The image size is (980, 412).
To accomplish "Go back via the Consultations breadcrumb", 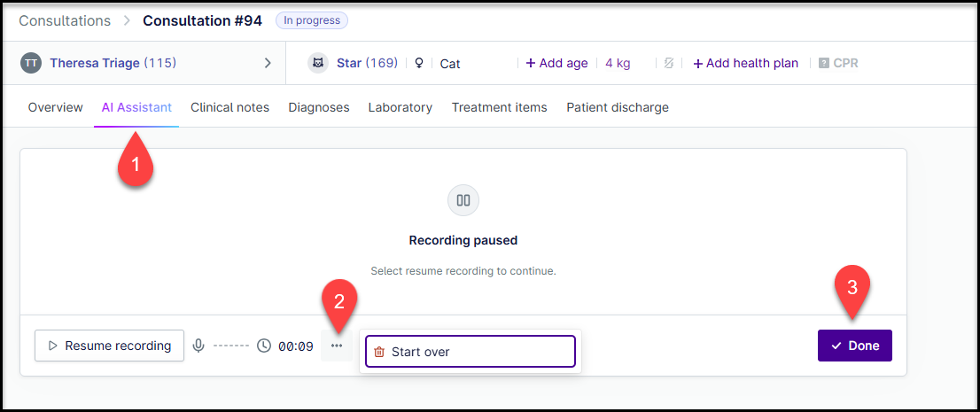I will [x=65, y=20].
